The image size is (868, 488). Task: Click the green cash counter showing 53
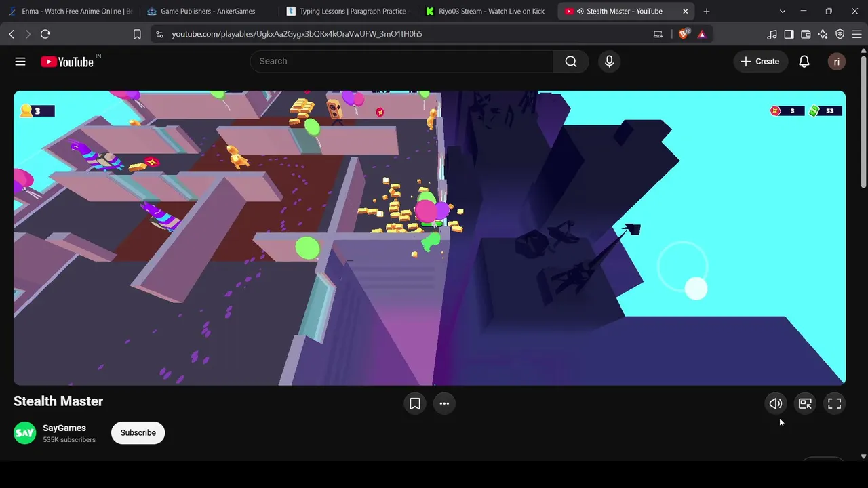point(824,111)
